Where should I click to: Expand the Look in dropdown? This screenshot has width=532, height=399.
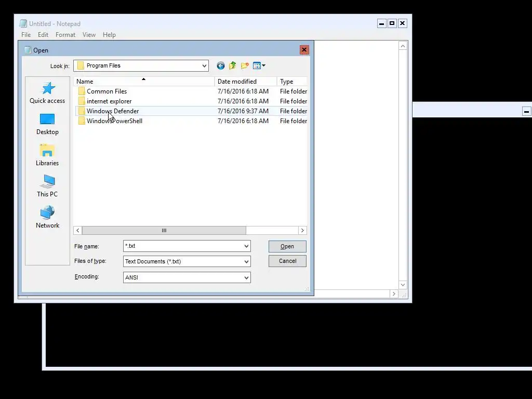[204, 66]
